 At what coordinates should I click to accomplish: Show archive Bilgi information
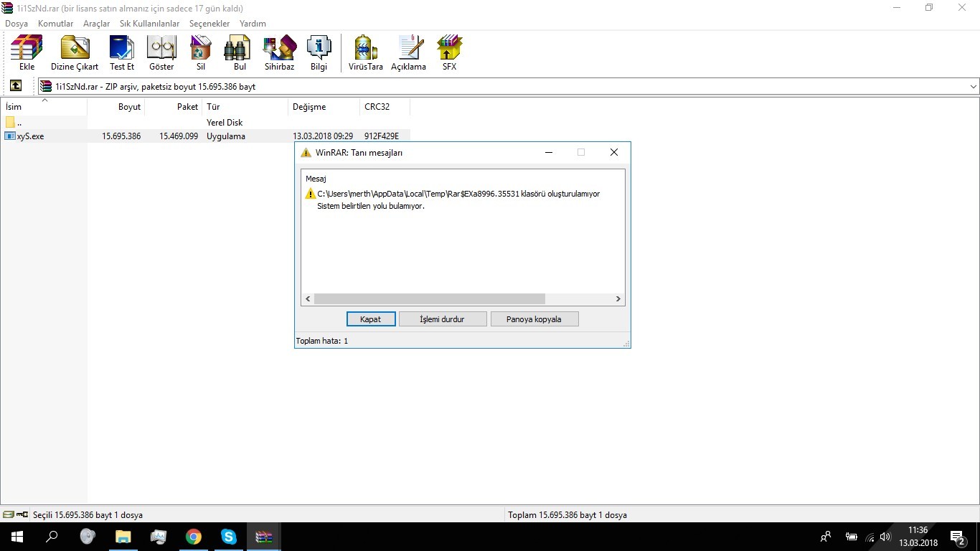point(319,52)
